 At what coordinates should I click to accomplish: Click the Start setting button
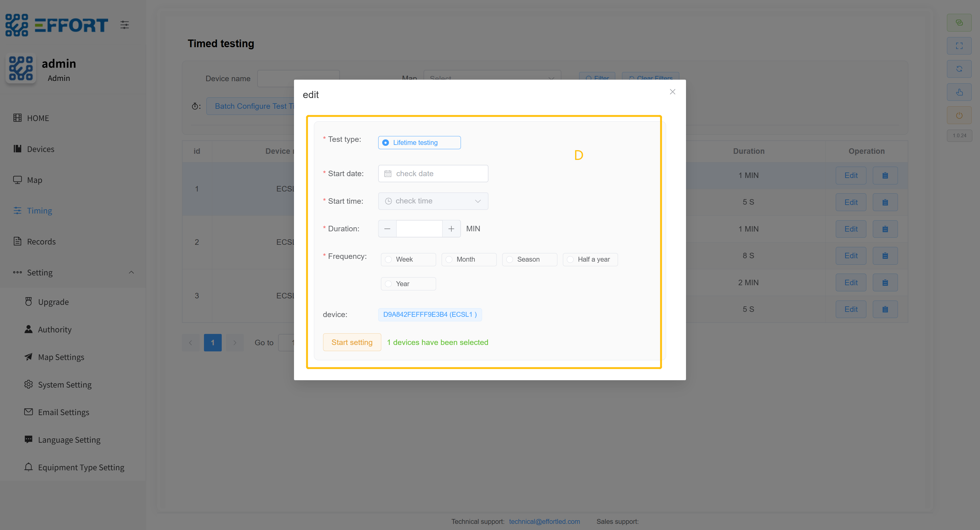coord(352,342)
